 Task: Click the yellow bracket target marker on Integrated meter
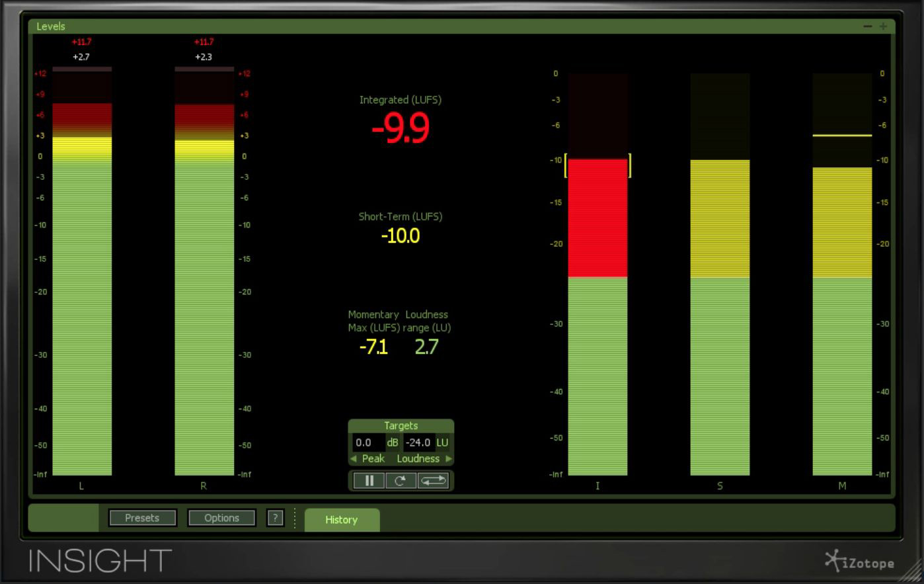[x=565, y=165]
